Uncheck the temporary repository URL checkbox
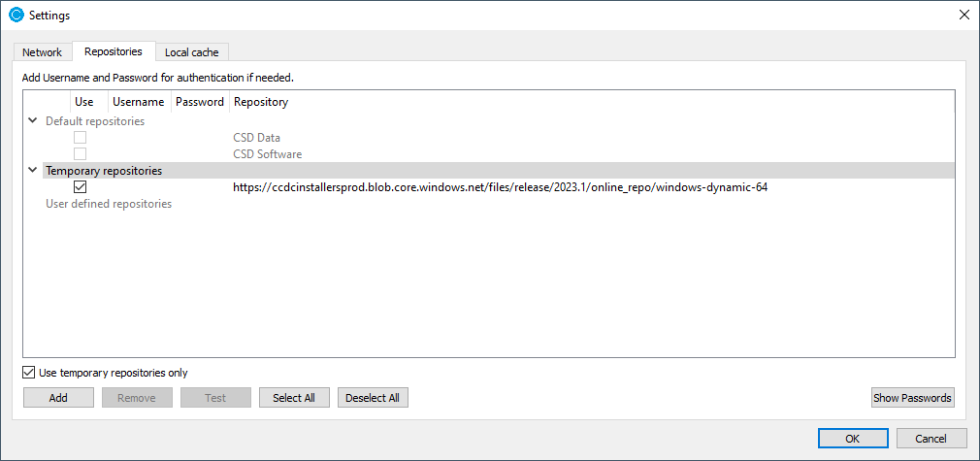980x461 pixels. [x=81, y=187]
